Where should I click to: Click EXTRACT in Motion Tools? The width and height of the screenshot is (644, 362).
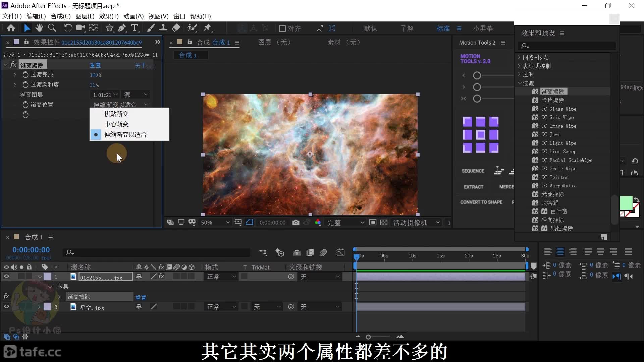(x=474, y=187)
